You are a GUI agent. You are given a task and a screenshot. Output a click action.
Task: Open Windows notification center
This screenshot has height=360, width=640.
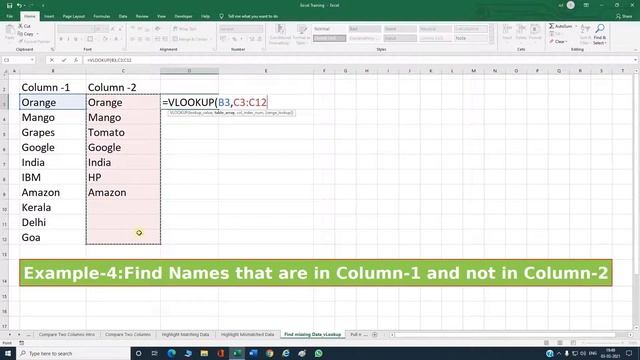629,353
